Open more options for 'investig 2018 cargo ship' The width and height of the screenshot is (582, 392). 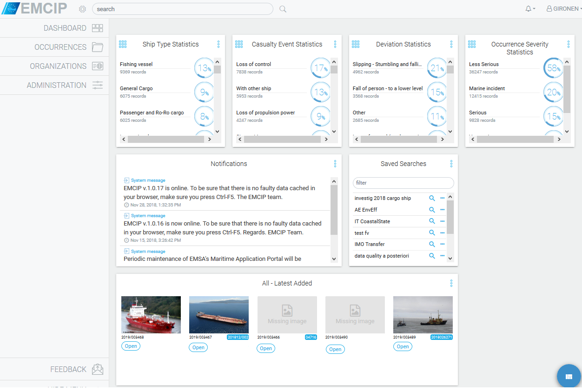[443, 198]
